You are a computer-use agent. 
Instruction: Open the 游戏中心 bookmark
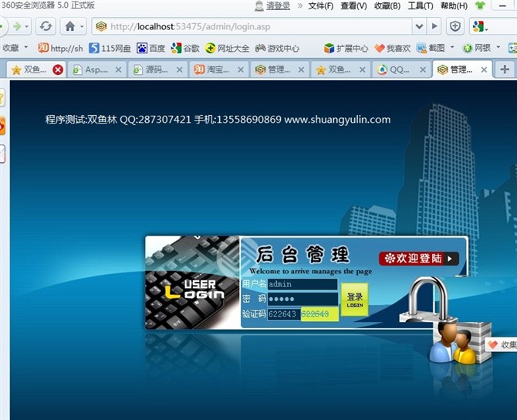click(277, 48)
